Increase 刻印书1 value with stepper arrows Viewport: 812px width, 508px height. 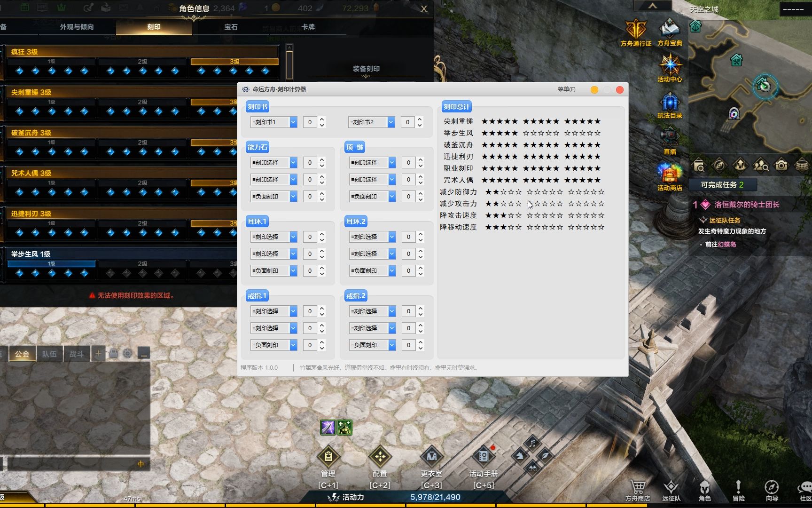tap(322, 119)
